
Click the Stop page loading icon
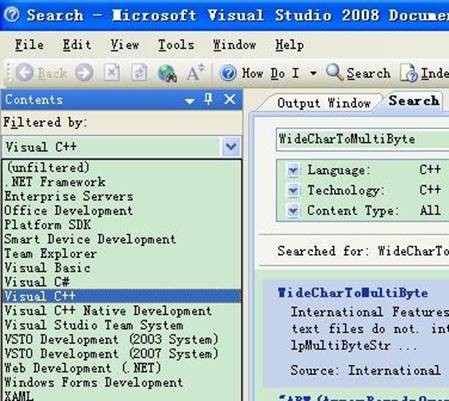tap(112, 72)
